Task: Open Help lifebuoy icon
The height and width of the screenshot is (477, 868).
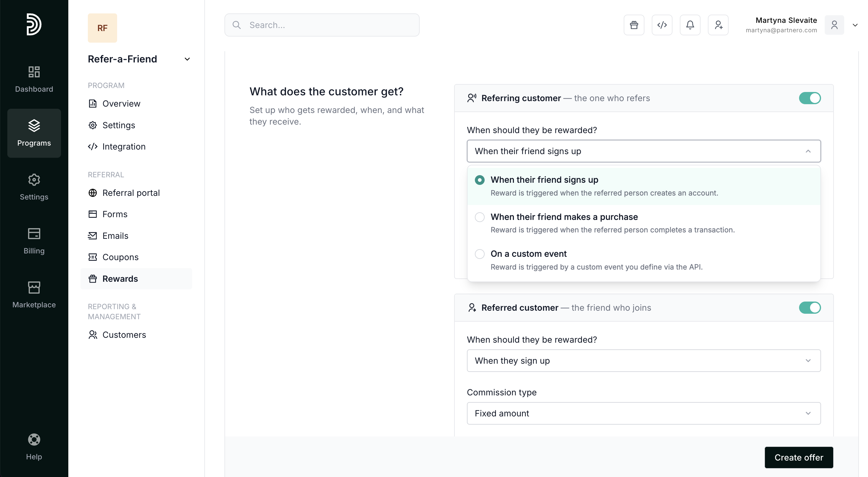Action: 34,447
